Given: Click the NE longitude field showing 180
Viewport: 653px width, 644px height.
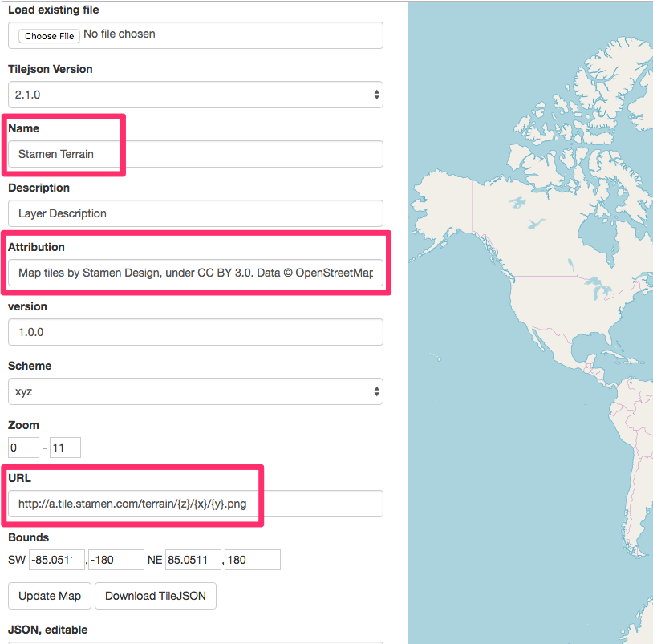Looking at the screenshot, I should [253, 560].
